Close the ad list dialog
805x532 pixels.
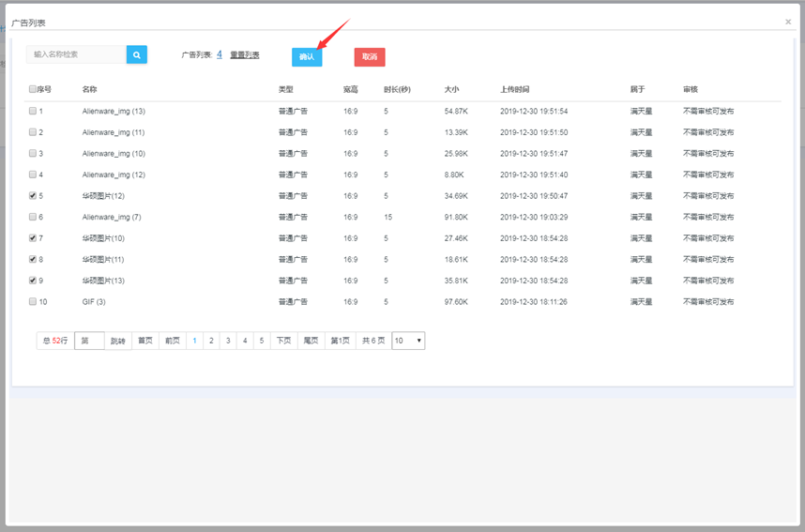click(788, 22)
